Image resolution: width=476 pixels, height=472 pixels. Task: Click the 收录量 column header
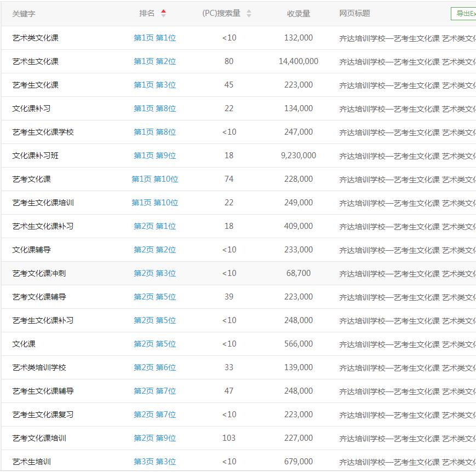coord(299,14)
